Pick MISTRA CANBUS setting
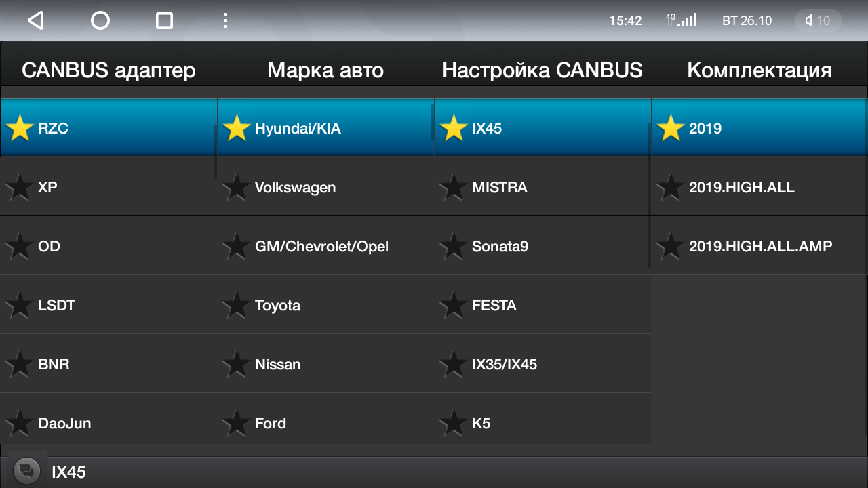The image size is (868, 488). point(542,187)
